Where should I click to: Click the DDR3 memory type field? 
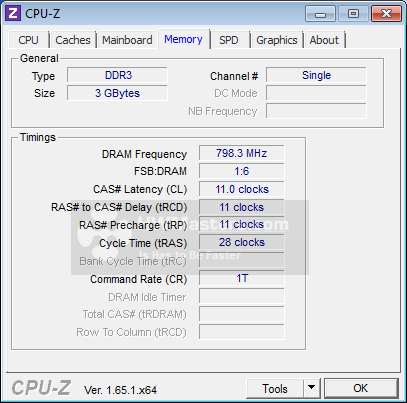117,75
